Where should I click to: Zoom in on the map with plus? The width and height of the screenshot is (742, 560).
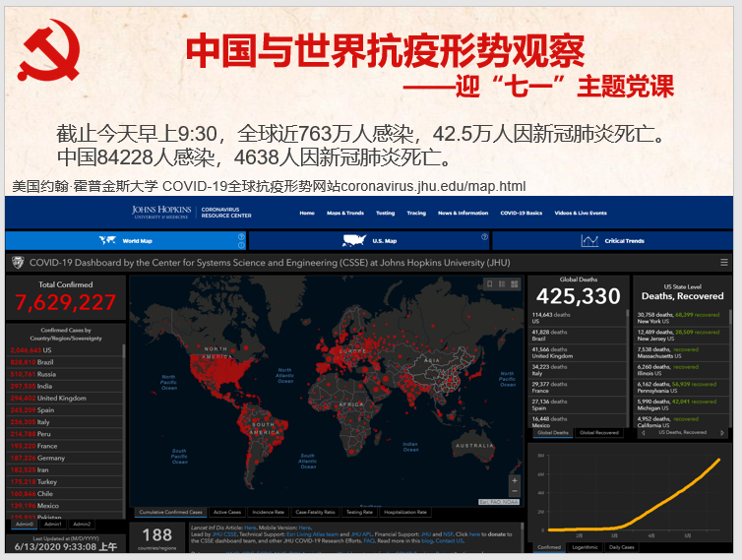pyautogui.click(x=514, y=481)
